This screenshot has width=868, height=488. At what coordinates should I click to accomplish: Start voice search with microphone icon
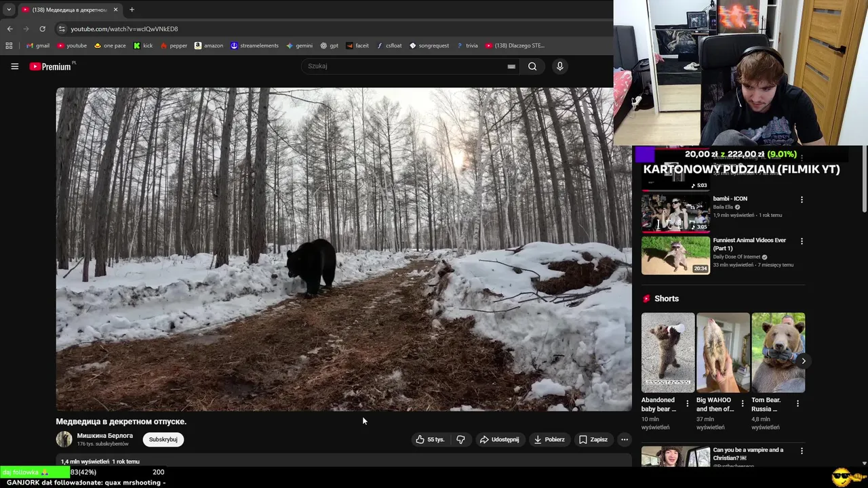(559, 66)
